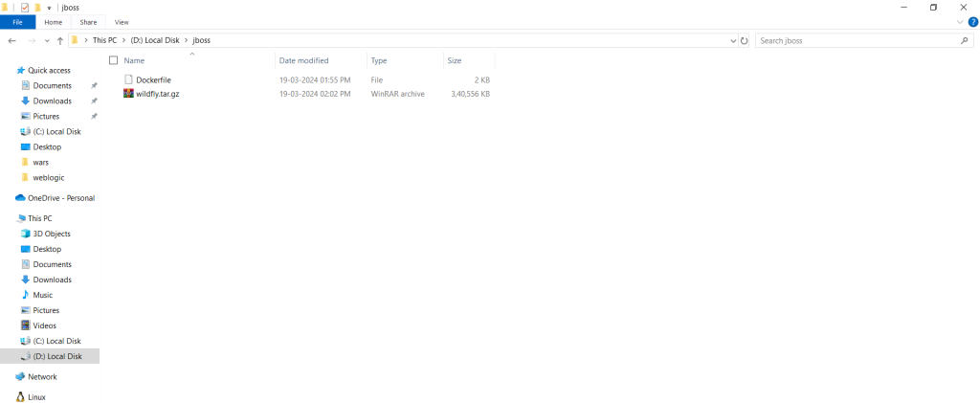
Task: Open Documents under This PC
Action: pos(52,264)
